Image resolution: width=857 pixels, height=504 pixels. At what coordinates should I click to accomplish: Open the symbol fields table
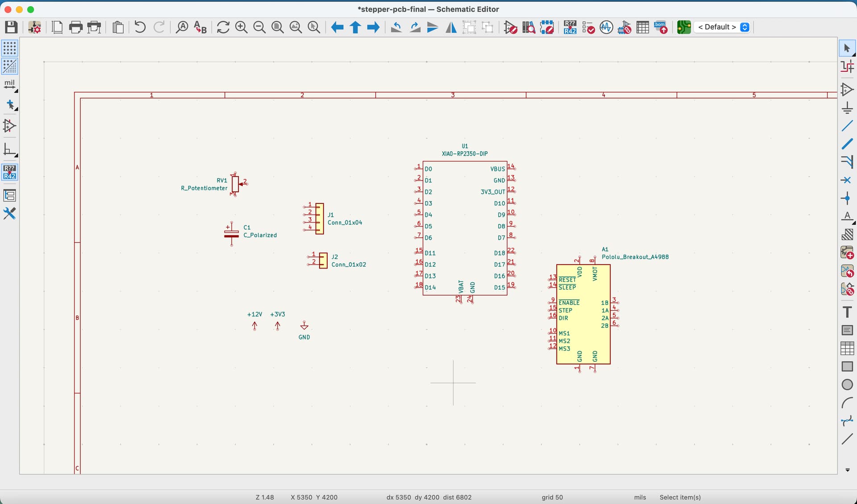coord(643,27)
